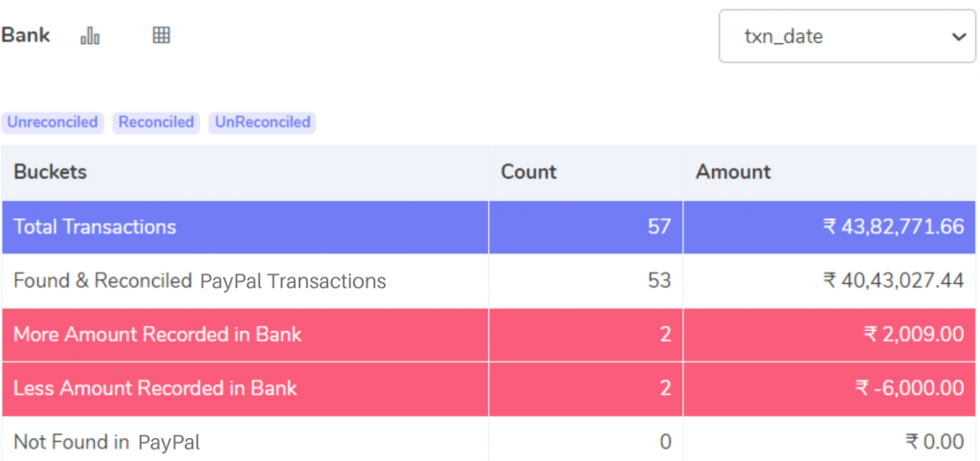The image size is (980, 461).
Task: Open the Total Transactions row
Action: (x=489, y=227)
